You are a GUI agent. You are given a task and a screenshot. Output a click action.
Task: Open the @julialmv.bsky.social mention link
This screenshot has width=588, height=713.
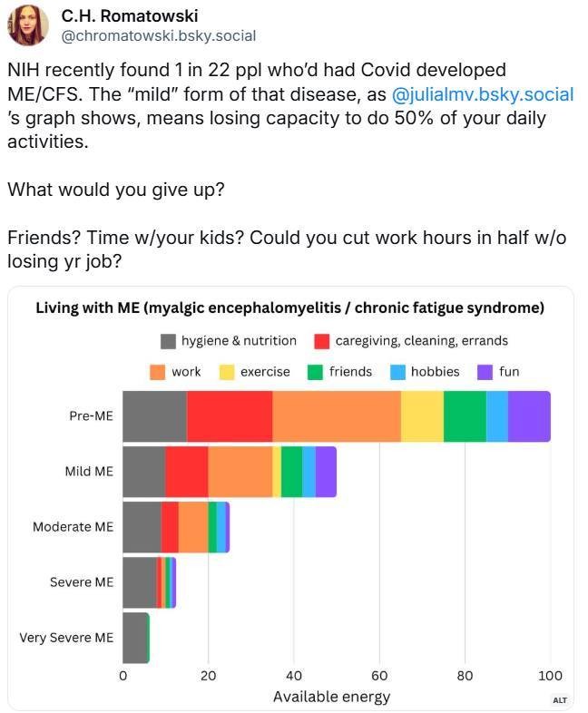tap(482, 94)
